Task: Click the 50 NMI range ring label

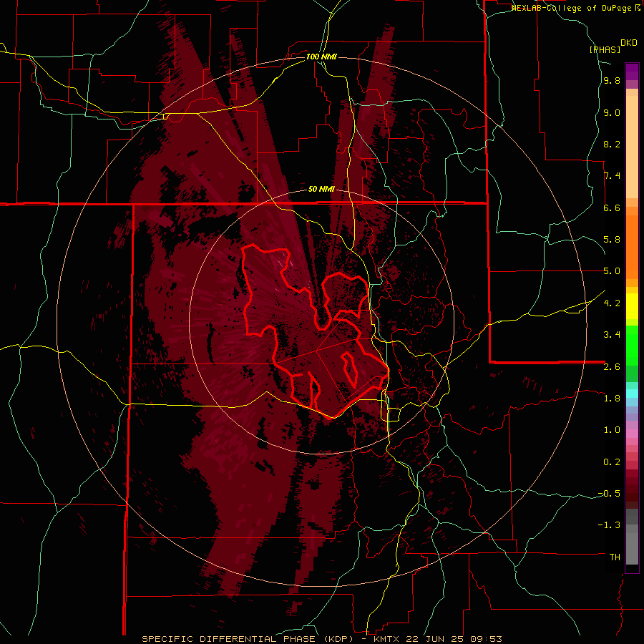Action: click(321, 190)
